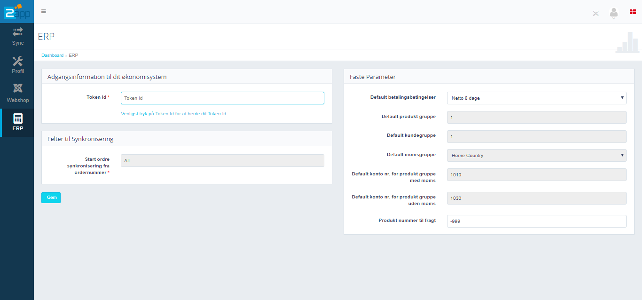This screenshot has width=644, height=300.
Task: Open the Sync section icon
Action: pyautogui.click(x=18, y=32)
